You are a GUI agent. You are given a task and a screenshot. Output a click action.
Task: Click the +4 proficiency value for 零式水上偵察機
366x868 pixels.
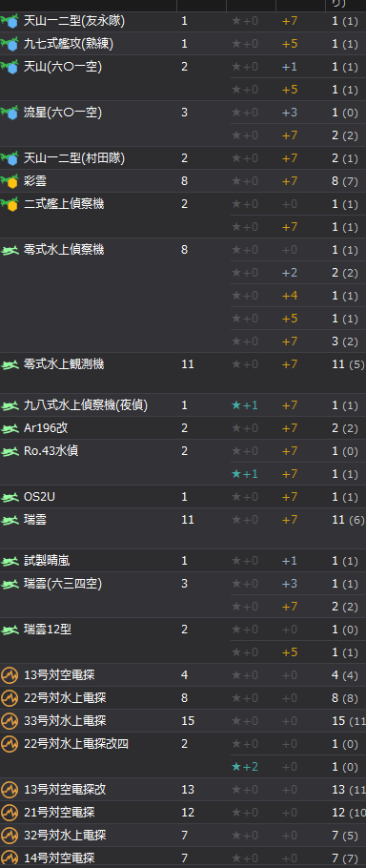[x=290, y=296]
